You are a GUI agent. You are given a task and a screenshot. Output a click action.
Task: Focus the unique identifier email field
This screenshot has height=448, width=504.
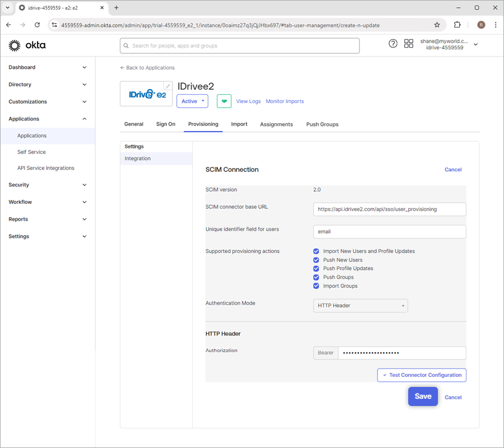tap(390, 232)
